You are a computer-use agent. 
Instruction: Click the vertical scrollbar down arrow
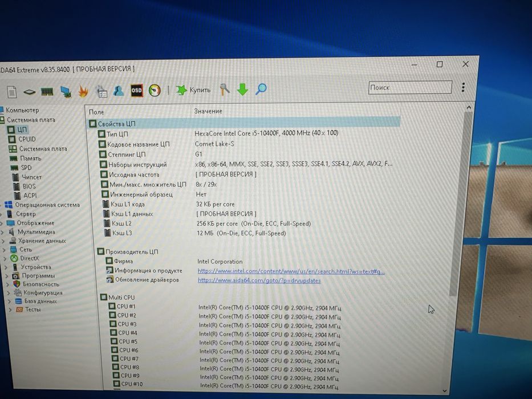[x=444, y=391]
